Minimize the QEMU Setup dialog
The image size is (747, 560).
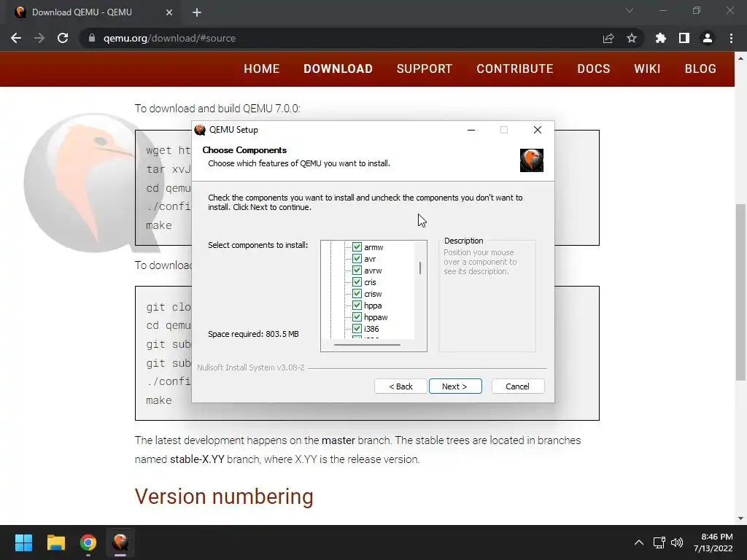(x=471, y=130)
